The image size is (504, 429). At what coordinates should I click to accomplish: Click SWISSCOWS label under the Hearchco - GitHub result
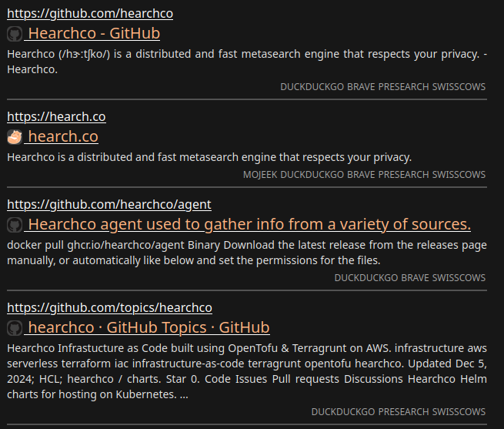(459, 87)
